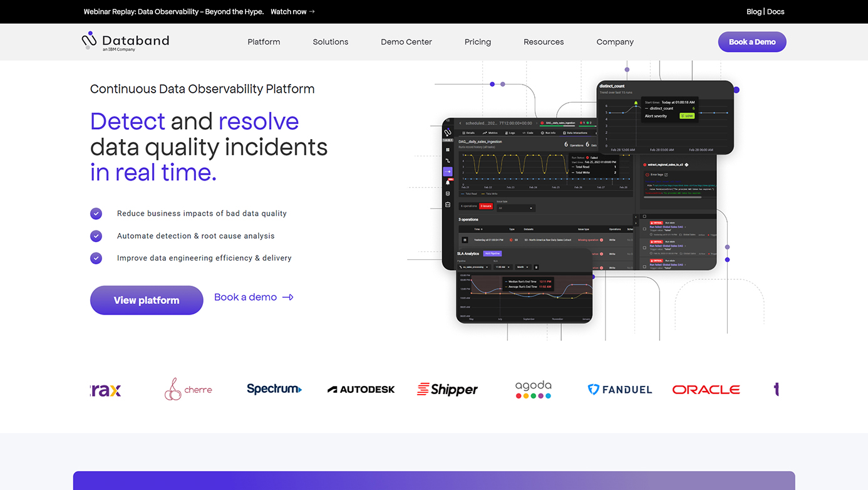Open the Demo Center menu item

(x=406, y=42)
